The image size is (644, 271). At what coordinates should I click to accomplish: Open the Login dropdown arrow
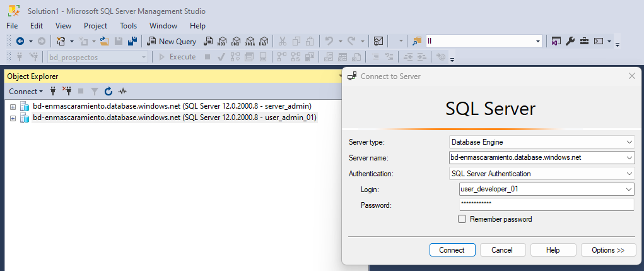(x=629, y=189)
